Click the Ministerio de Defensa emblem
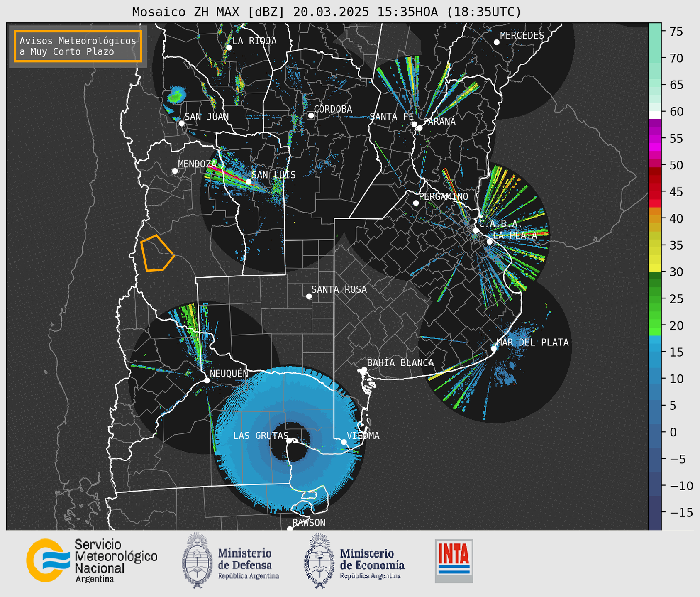 197,560
